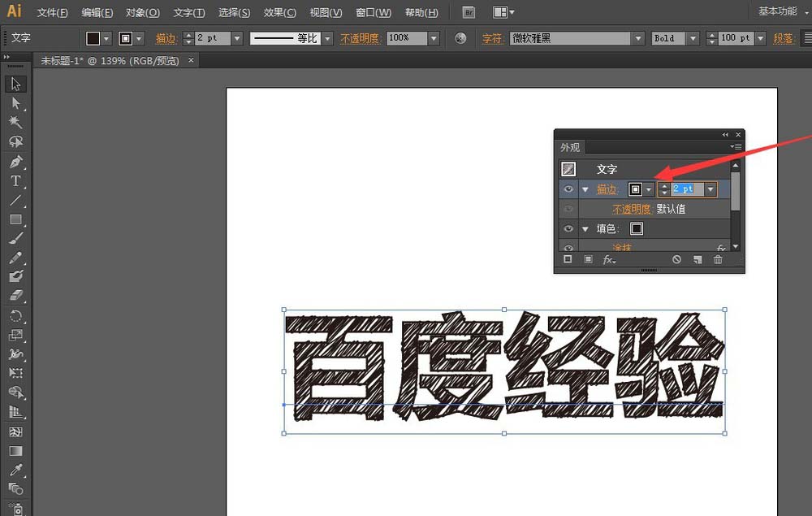Open the fx add effect button
812x516 pixels.
pyautogui.click(x=609, y=259)
